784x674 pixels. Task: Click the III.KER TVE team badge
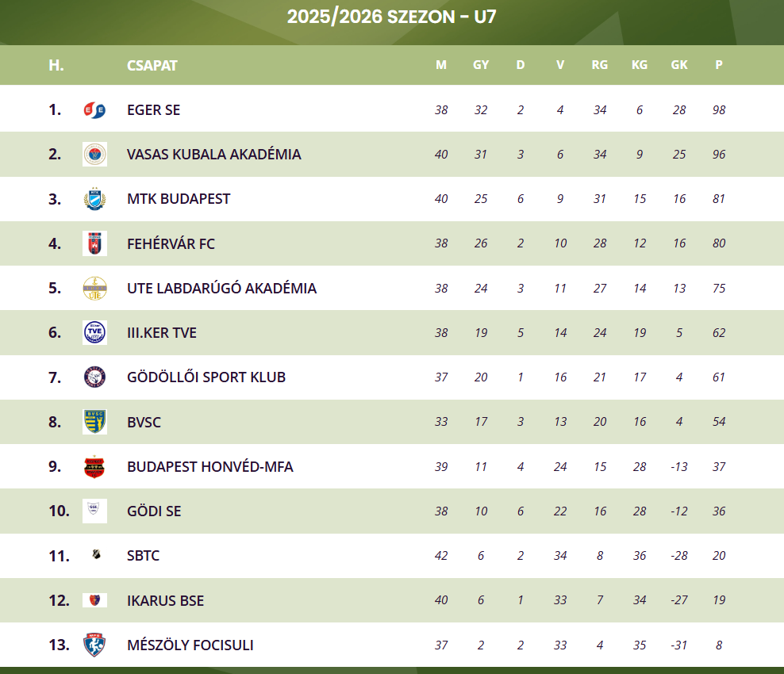coord(94,332)
